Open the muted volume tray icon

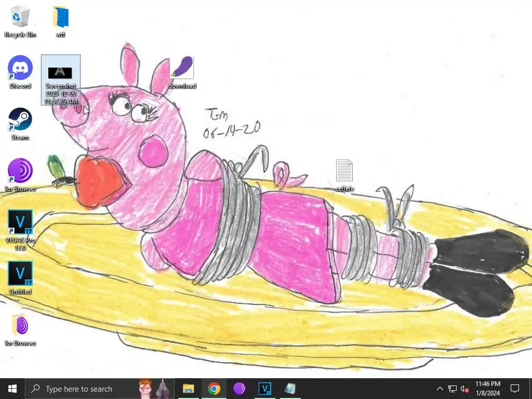coord(464,389)
